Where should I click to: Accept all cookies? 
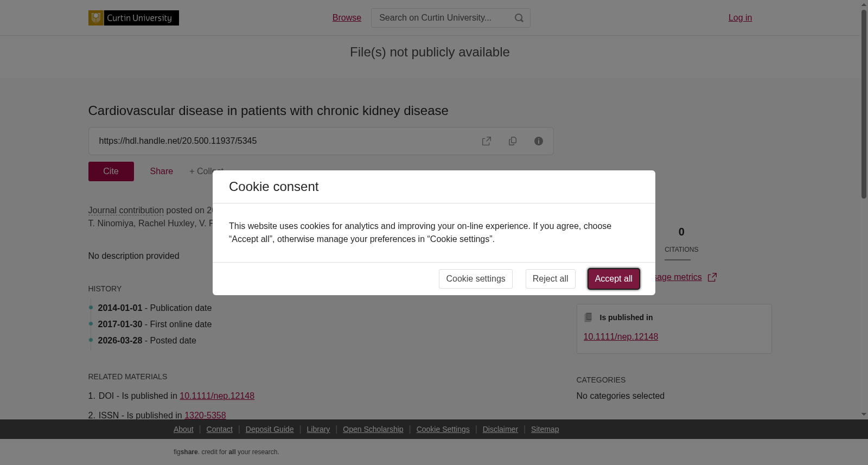click(x=614, y=279)
